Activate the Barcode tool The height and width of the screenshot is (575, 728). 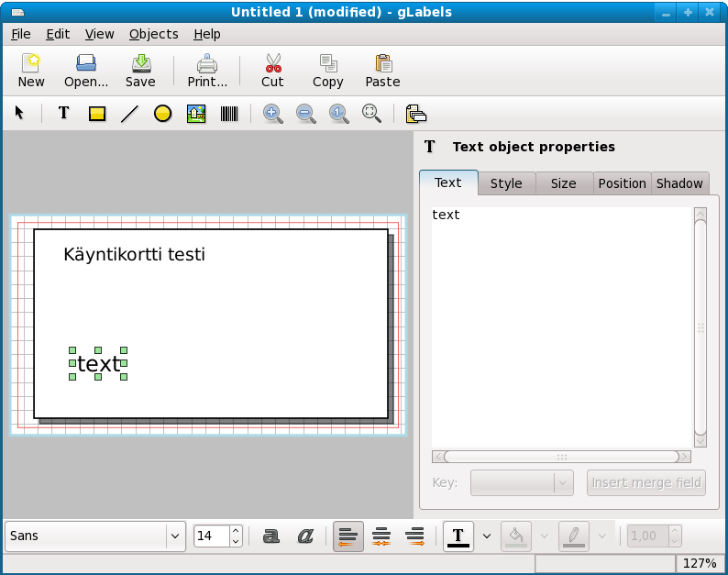pyautogui.click(x=228, y=114)
